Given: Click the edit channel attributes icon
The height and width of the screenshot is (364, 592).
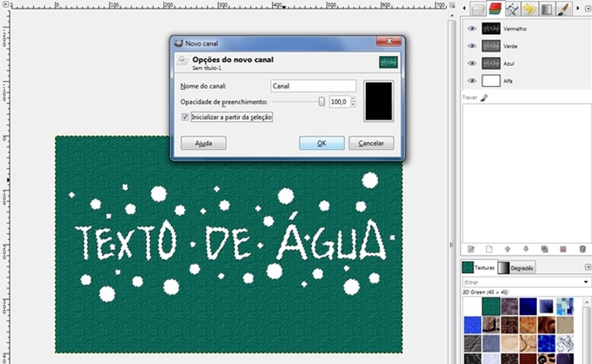Looking at the screenshot, I should click(471, 249).
